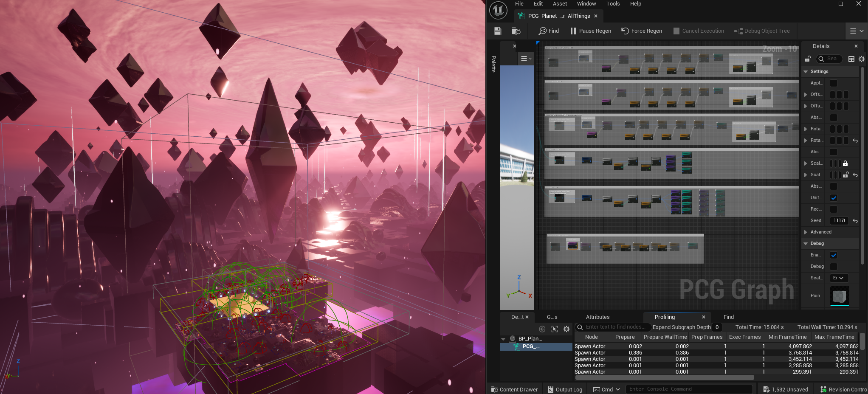
Task: Click the 1,532 Unsaved status indicator
Action: click(786, 389)
